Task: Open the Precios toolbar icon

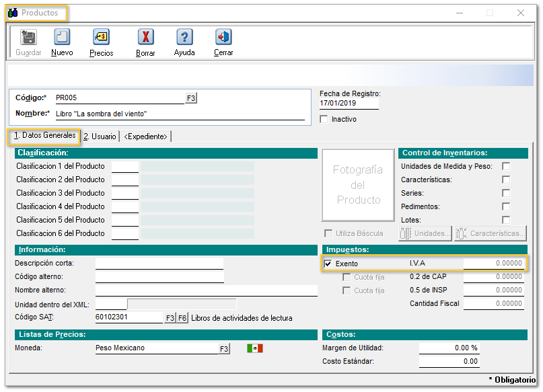Action: [x=101, y=38]
